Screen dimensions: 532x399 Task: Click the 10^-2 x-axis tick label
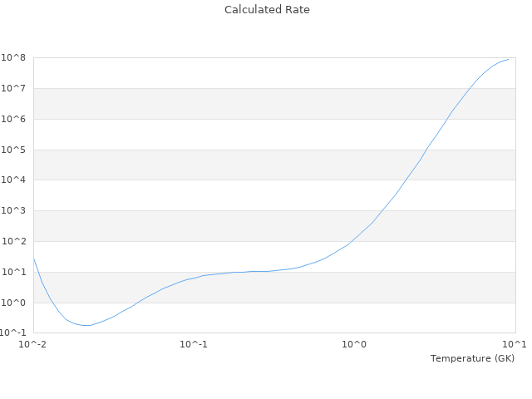33,344
